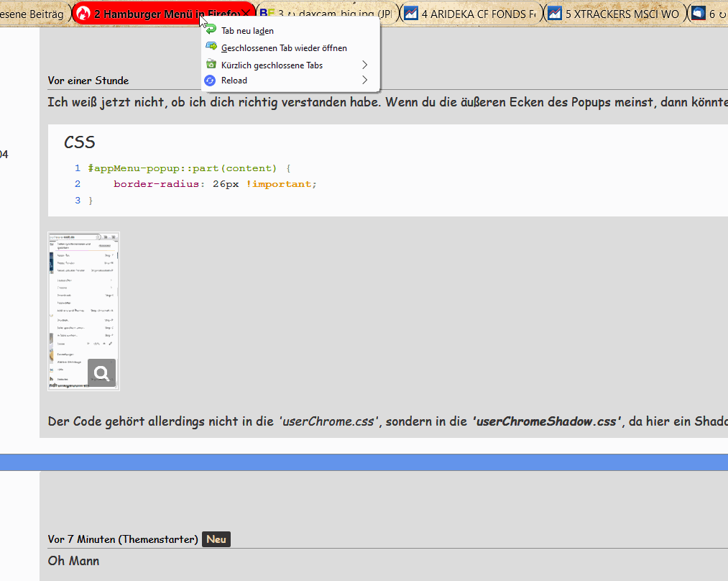Select 'Tab neu laden' from context menu

tap(247, 30)
